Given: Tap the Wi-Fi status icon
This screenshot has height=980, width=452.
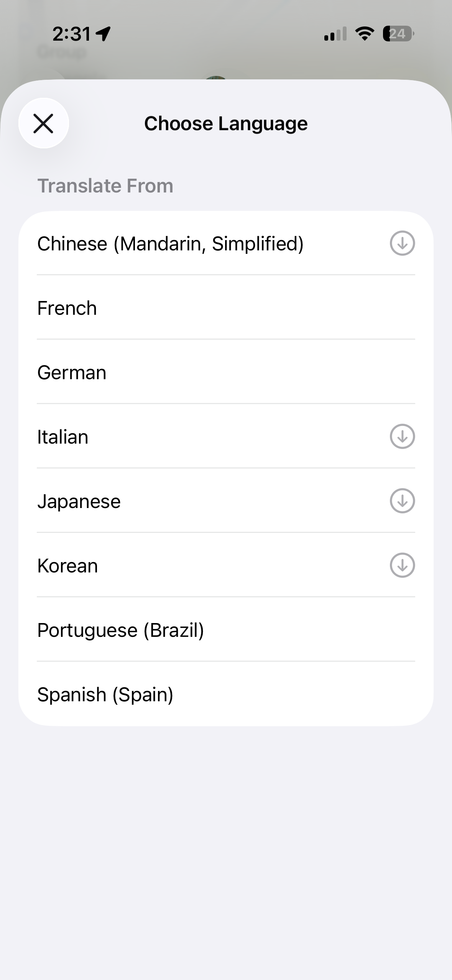Looking at the screenshot, I should click(x=365, y=34).
